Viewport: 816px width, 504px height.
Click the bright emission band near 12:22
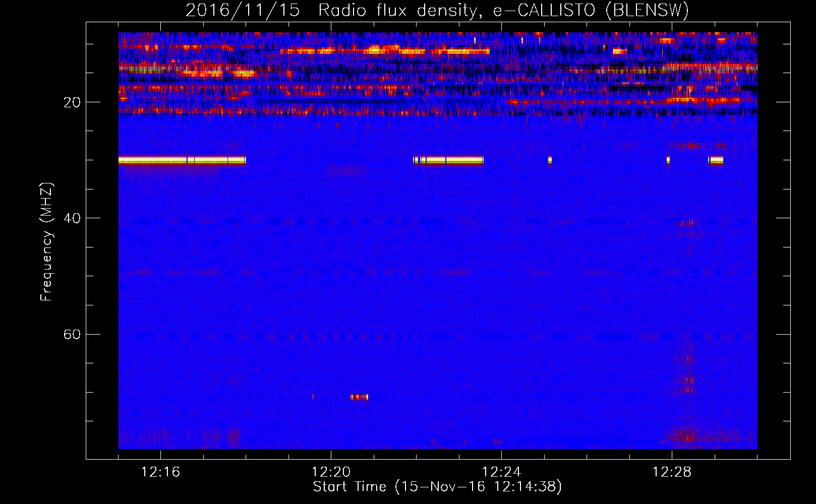pyautogui.click(x=448, y=160)
